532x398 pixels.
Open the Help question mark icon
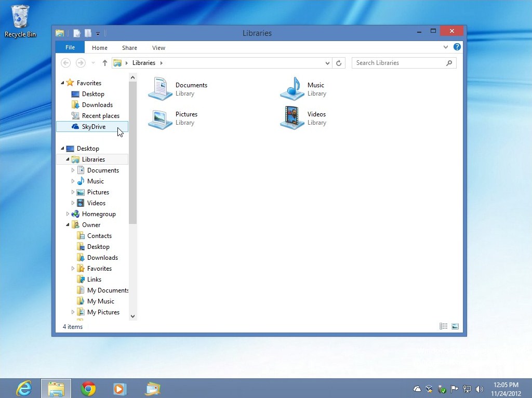pyautogui.click(x=457, y=47)
